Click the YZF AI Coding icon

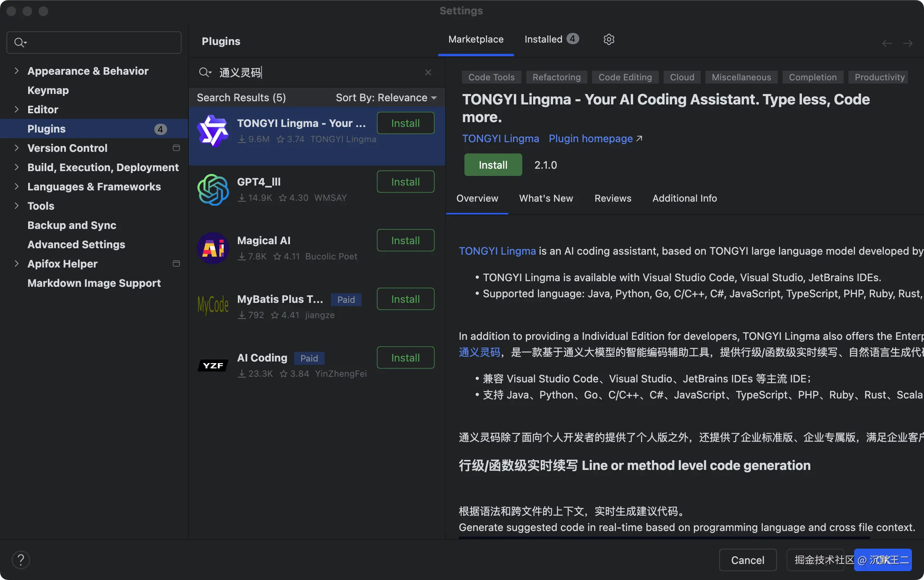tap(213, 366)
